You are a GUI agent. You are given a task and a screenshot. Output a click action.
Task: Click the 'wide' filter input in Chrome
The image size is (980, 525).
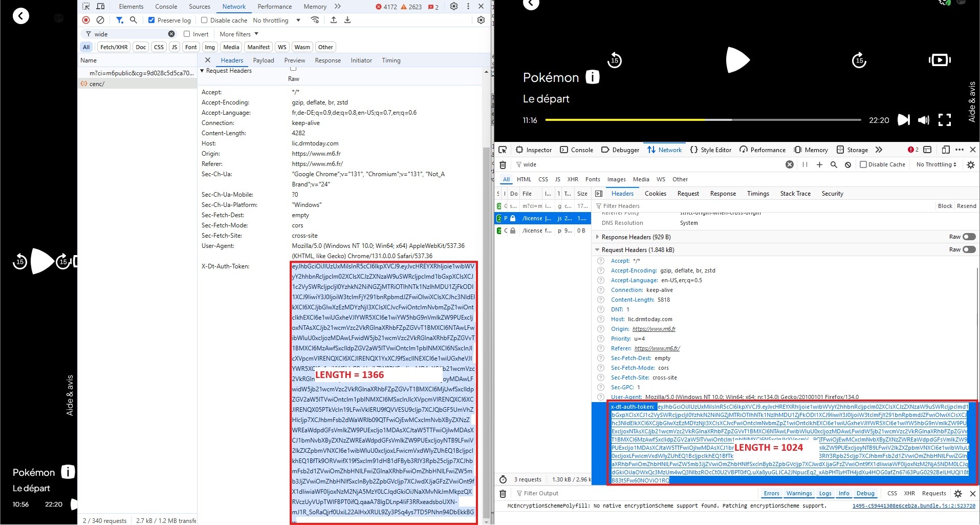click(x=129, y=34)
